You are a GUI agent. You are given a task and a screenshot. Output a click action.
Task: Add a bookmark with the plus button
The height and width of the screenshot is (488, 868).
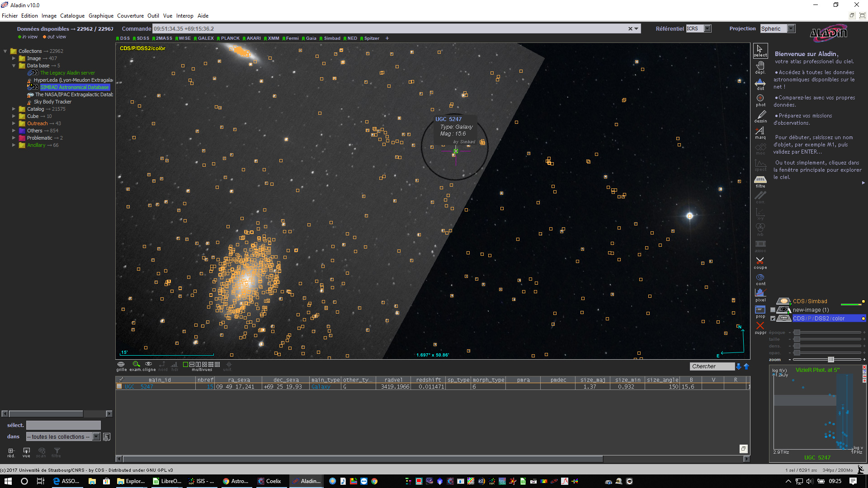[387, 38]
